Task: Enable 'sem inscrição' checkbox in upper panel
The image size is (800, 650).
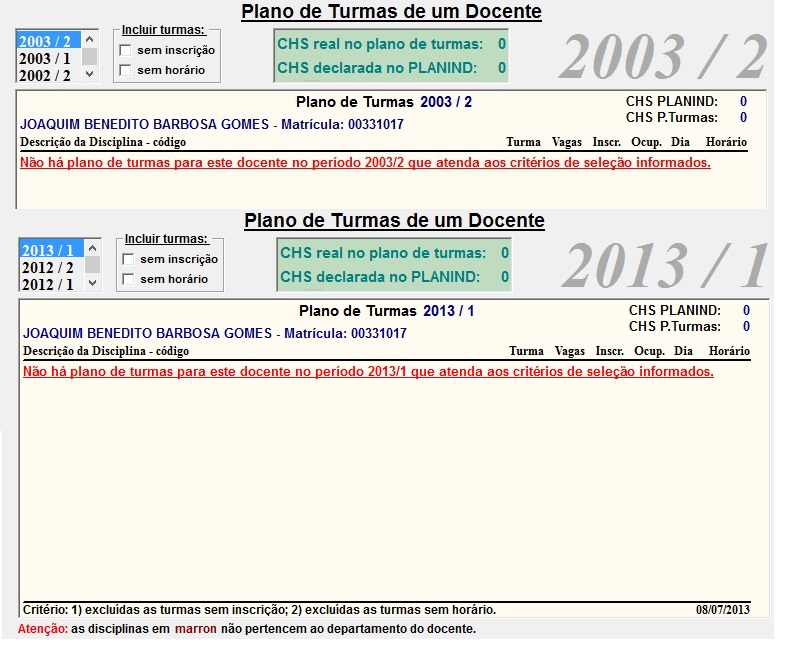Action: point(125,50)
